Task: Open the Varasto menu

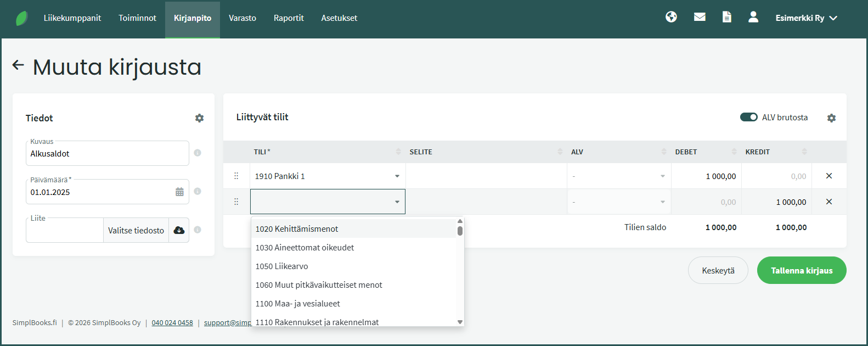Action: (242, 18)
